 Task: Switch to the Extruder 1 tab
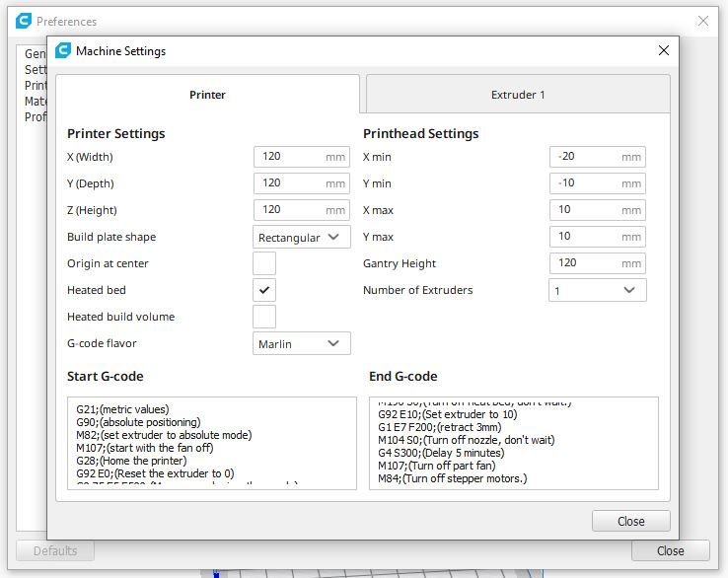click(518, 95)
